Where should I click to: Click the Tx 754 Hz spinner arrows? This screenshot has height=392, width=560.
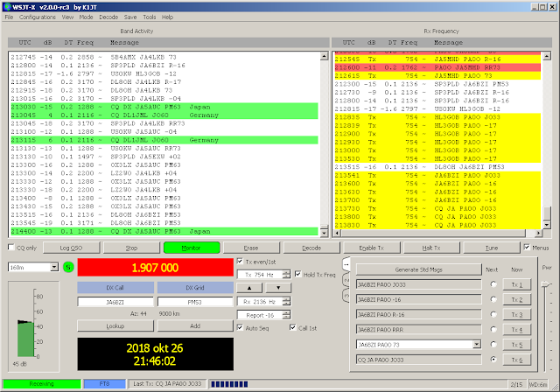coord(286,274)
